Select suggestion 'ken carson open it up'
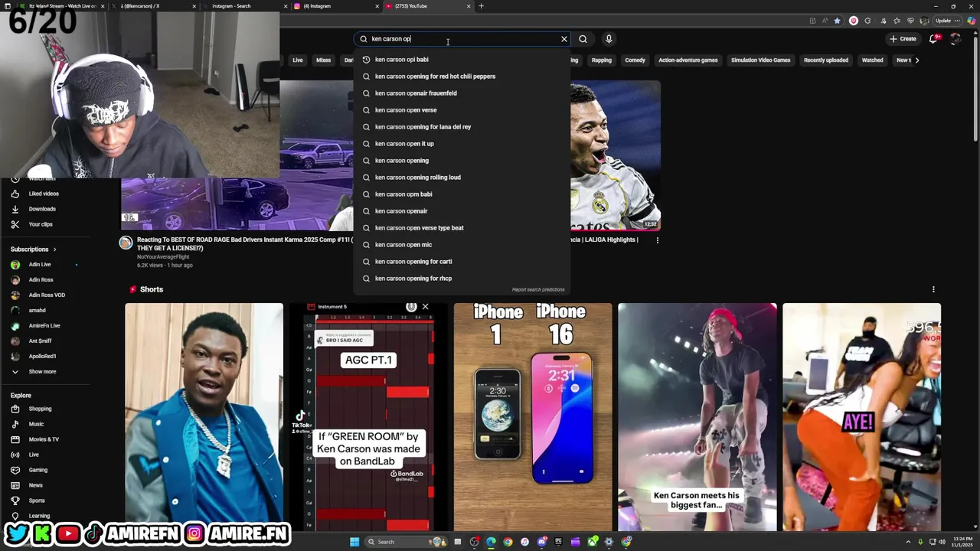980x551 pixels. click(x=462, y=144)
